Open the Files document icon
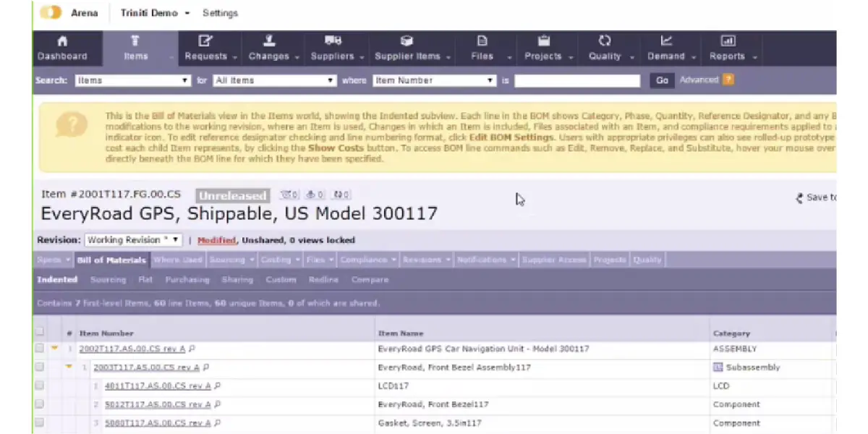 482,41
